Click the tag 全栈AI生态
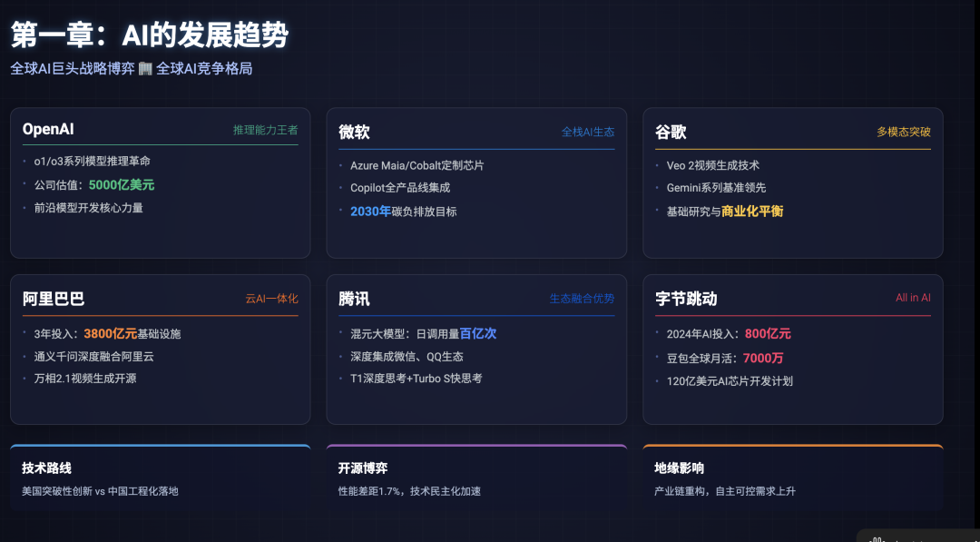Image resolution: width=980 pixels, height=542 pixels. pos(588,132)
